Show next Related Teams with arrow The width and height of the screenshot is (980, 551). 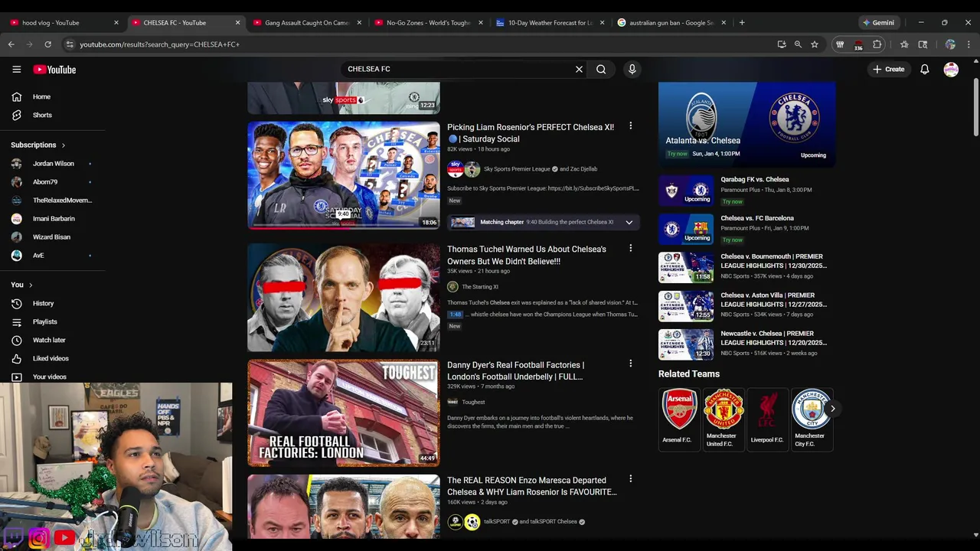click(x=832, y=409)
